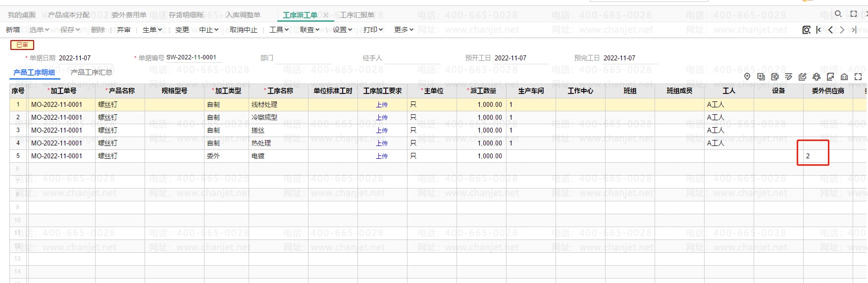868x283 pixels.
Task: Select the 冷镦成型 process name cell
Action: [x=279, y=117]
